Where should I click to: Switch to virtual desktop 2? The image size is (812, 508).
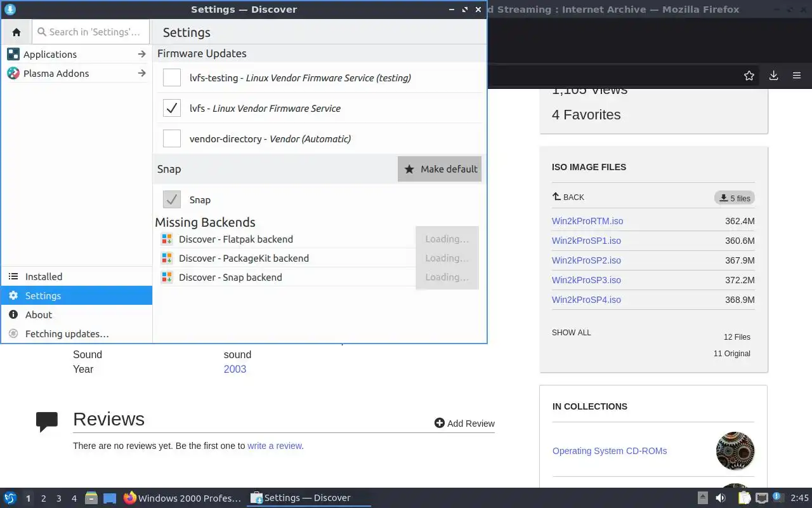[x=43, y=498]
